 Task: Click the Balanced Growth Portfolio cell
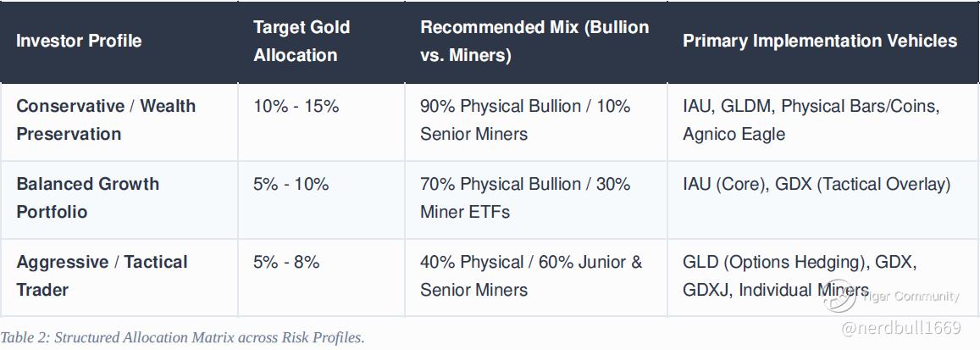tap(119, 199)
